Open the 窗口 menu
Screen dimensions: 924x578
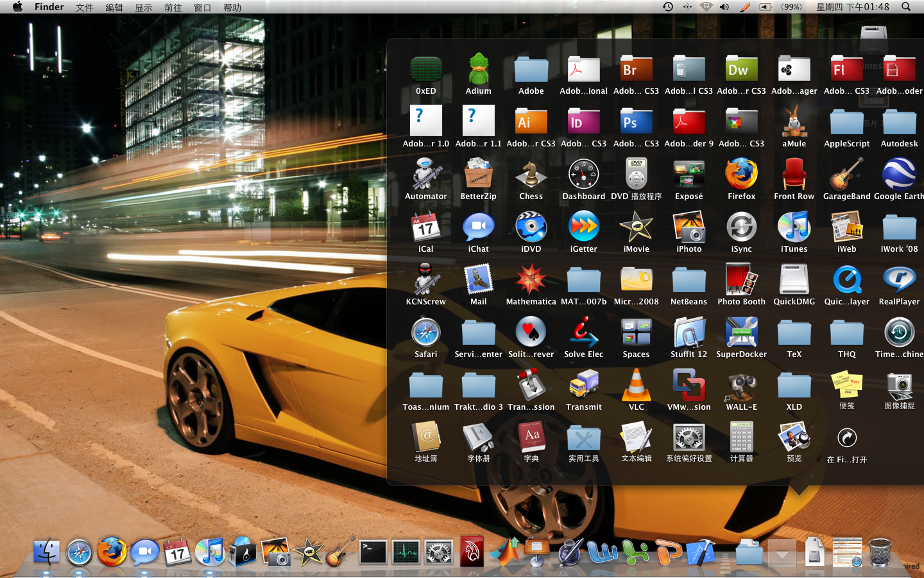(203, 7)
